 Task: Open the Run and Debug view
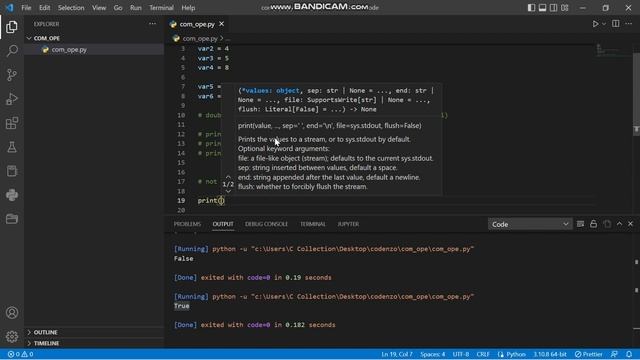coord(12,99)
